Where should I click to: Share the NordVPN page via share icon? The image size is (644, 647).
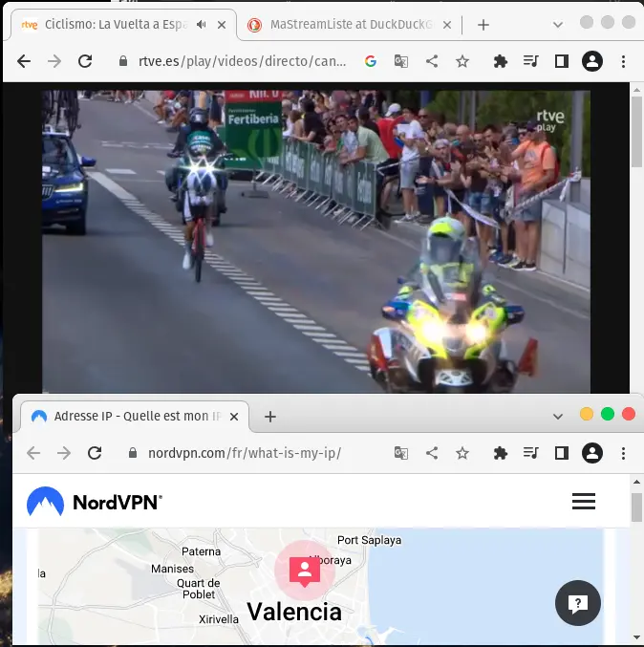432,453
